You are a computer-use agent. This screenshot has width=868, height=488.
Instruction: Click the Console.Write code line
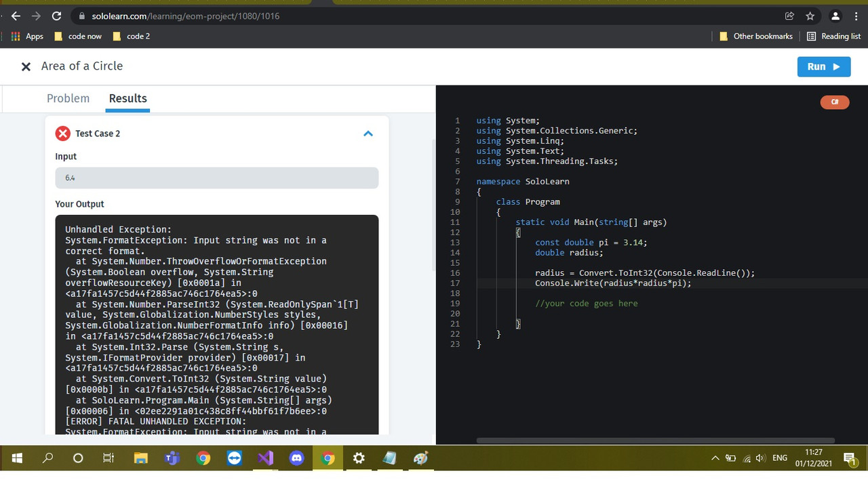(613, 283)
